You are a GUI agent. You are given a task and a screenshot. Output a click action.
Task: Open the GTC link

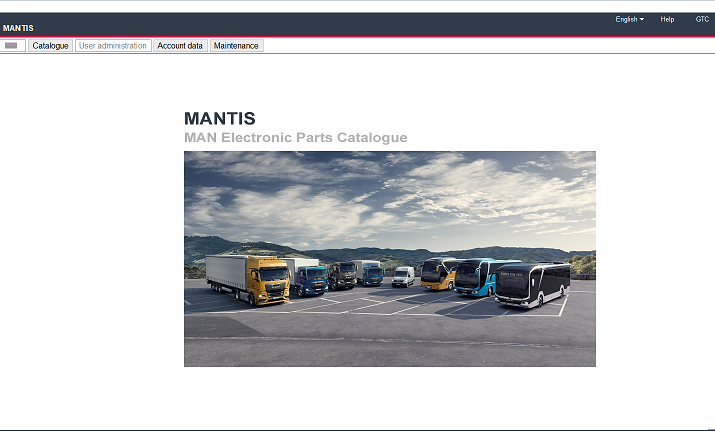702,19
